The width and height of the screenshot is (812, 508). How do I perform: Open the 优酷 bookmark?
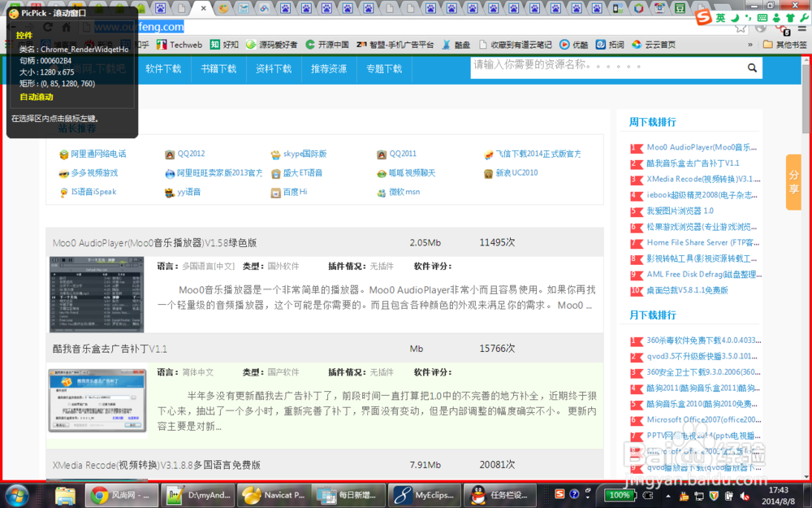(574, 45)
